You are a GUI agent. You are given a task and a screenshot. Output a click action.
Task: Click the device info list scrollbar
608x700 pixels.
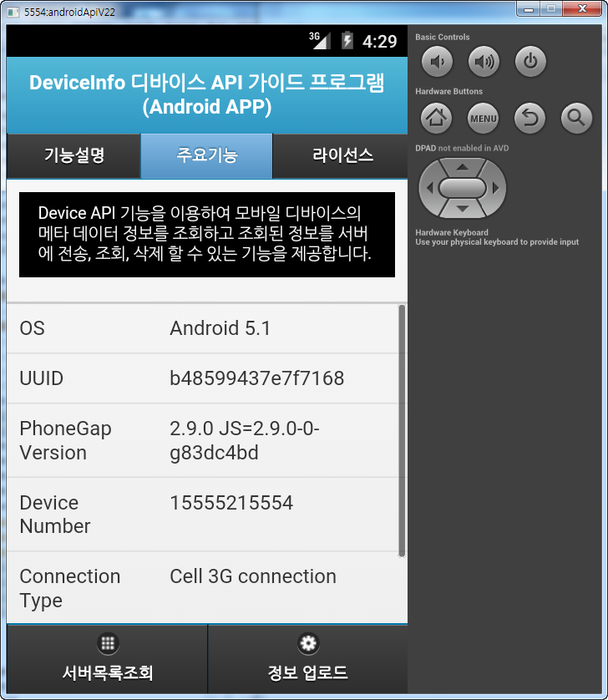point(402,430)
